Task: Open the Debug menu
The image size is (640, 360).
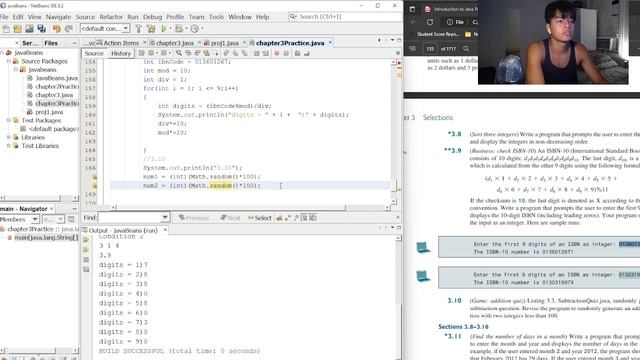Action: (x=153, y=17)
